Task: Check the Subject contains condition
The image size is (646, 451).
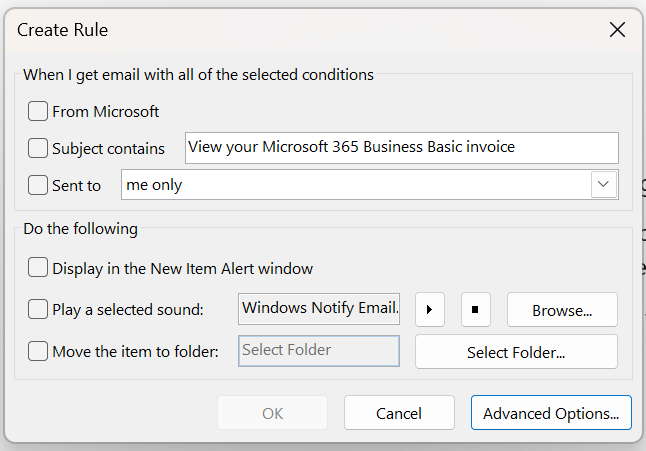Action: (x=38, y=148)
